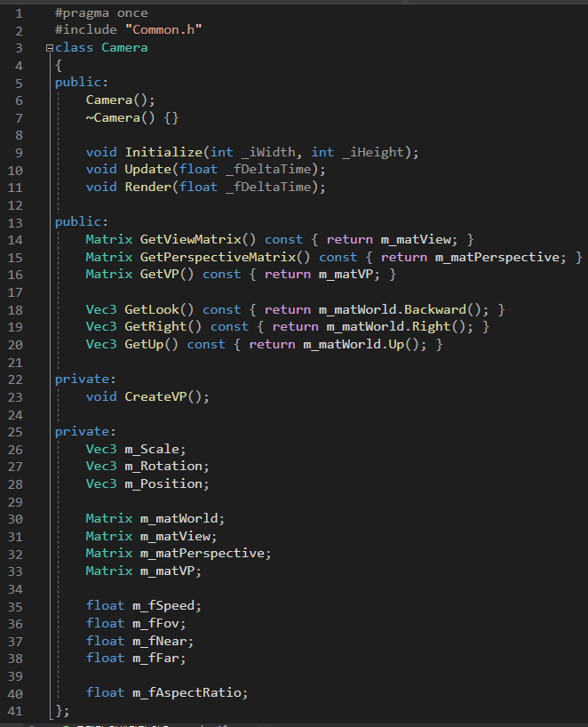Screen dimensions: 588x727
Task: Click the Matrix type on line 16
Action: [109, 275]
